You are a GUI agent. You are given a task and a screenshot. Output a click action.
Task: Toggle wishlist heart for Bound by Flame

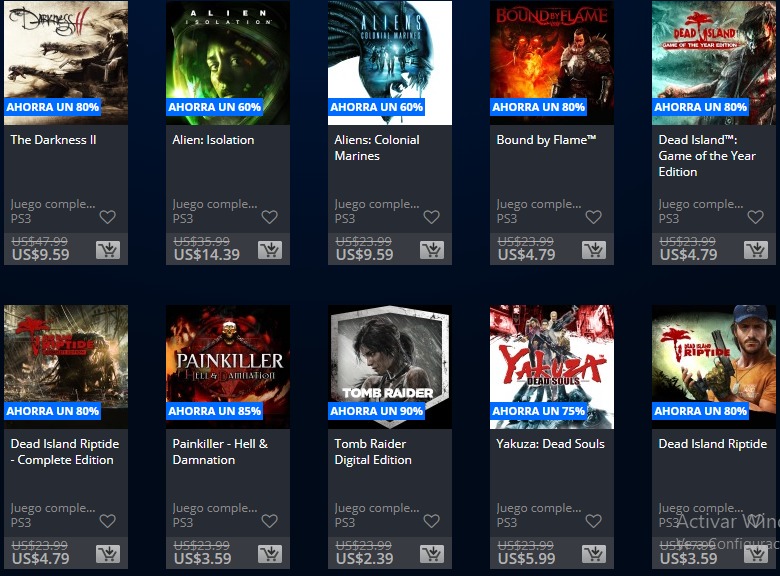(593, 217)
